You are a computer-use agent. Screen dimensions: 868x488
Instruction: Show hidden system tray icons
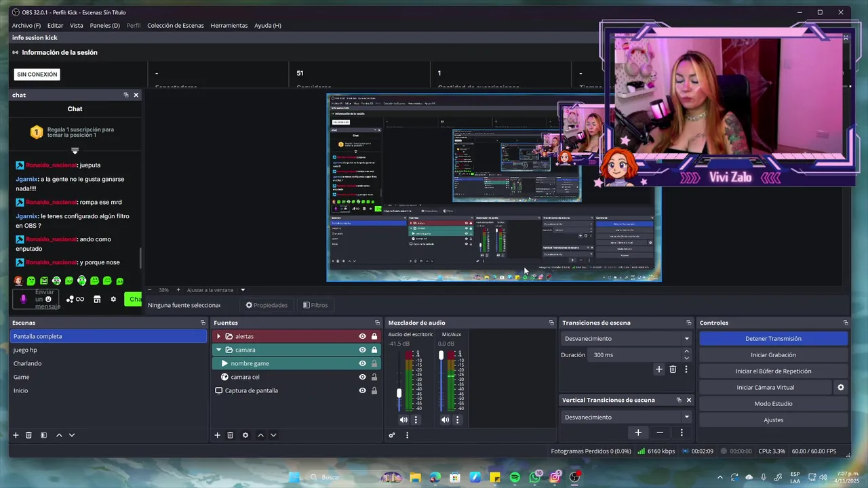[x=719, y=477]
